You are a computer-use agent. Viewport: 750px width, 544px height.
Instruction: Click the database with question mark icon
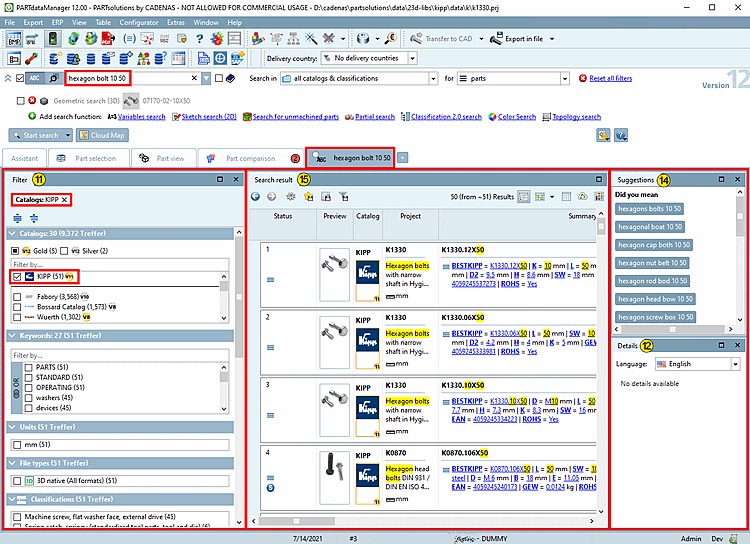tap(160, 58)
